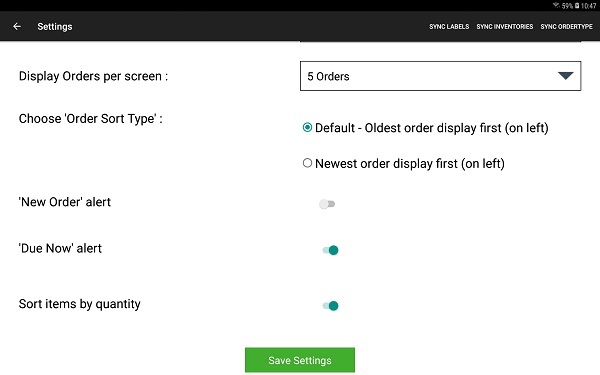Tap the Wi-Fi signal status icon
This screenshot has height=375, width=600.
click(556, 5)
